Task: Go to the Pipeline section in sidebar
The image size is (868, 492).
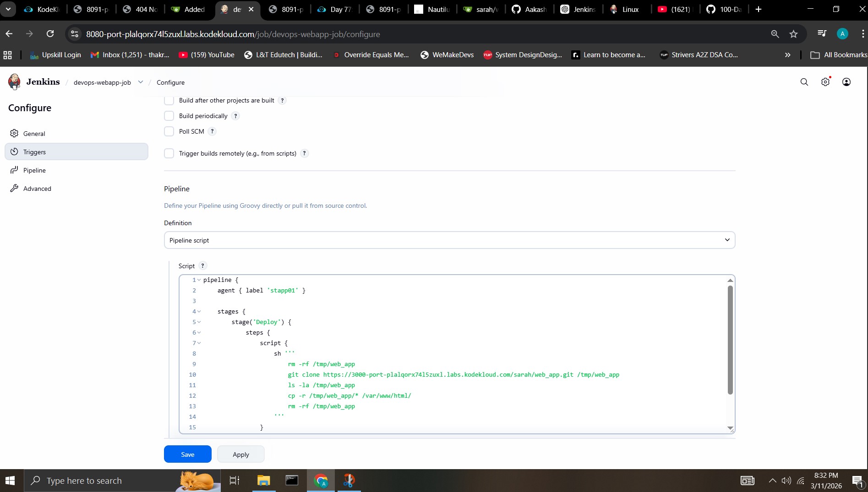Action: pyautogui.click(x=76, y=170)
